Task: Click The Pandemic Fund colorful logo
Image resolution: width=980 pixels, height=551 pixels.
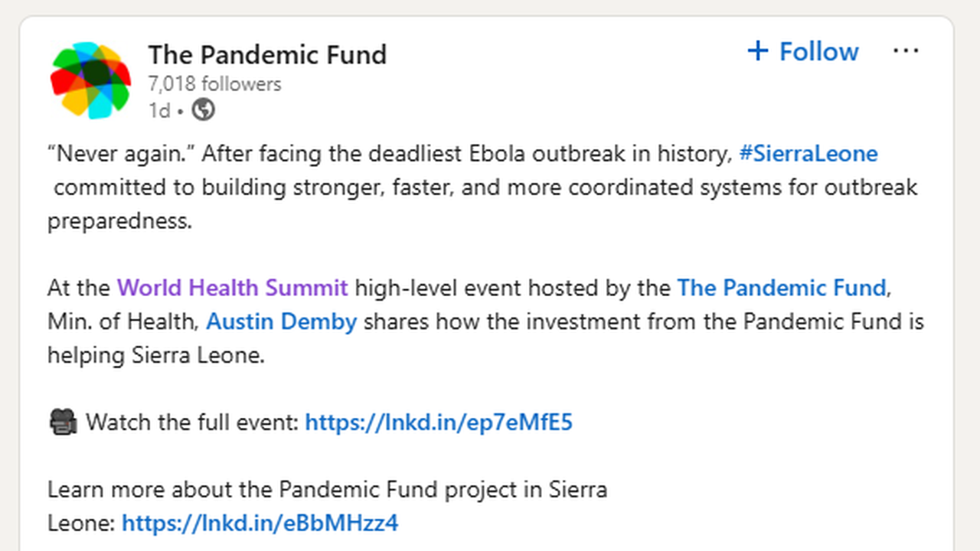Action: 90,80
